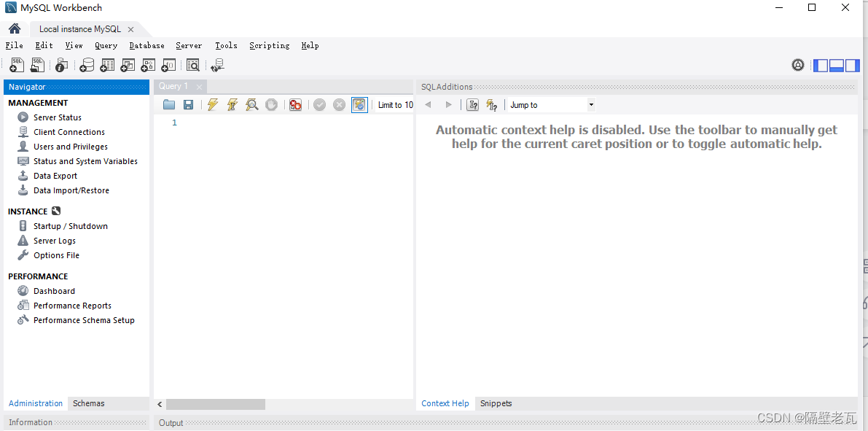This screenshot has width=868, height=431.
Task: Open SQL script file toolbar icon
Action: tap(38, 66)
